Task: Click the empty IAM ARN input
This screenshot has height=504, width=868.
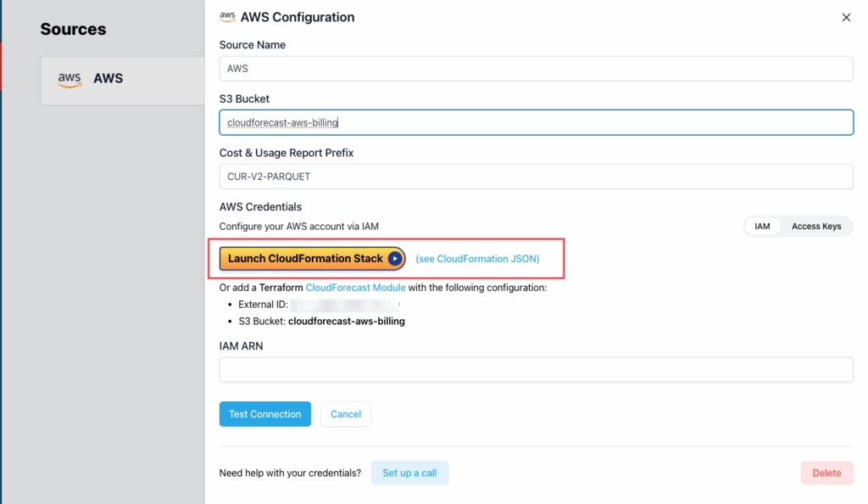Action: coord(536,369)
